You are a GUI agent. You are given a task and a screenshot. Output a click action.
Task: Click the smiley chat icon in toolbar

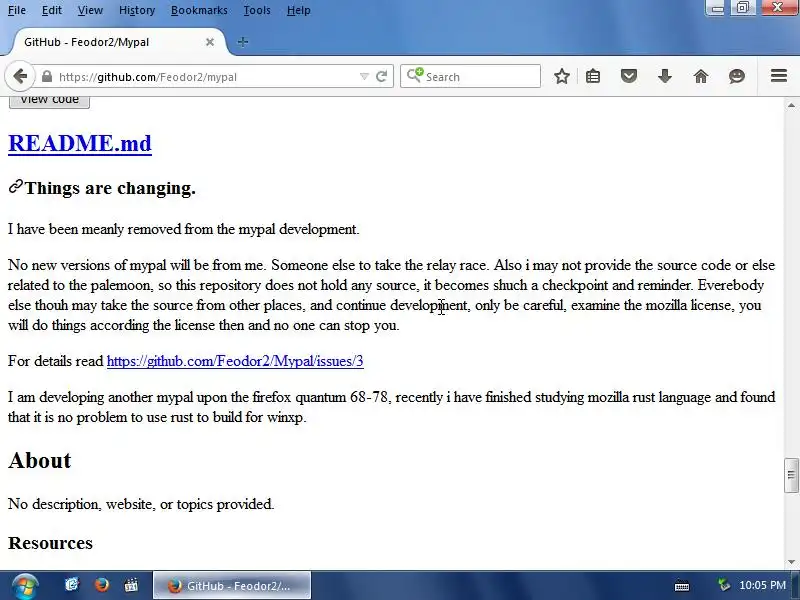737,77
